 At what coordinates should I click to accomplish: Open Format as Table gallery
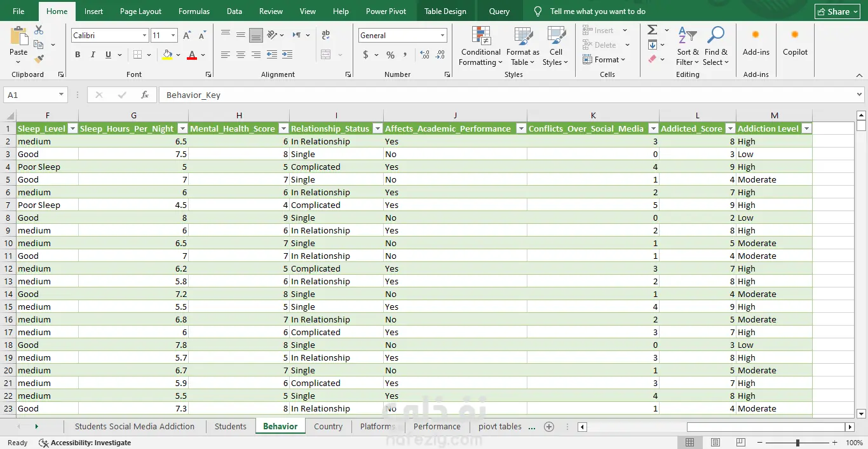[x=523, y=46]
